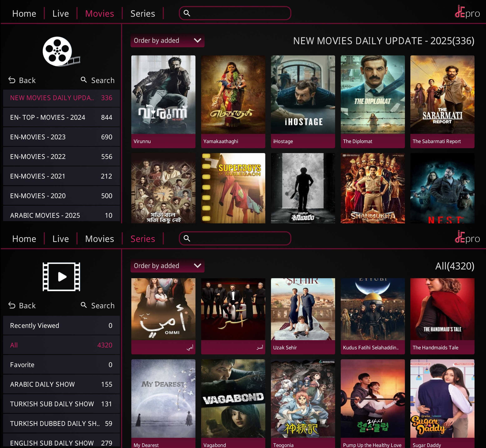This screenshot has width=486, height=448.
Task: Click the magnifier icon in lower search bar
Action: pyautogui.click(x=187, y=238)
